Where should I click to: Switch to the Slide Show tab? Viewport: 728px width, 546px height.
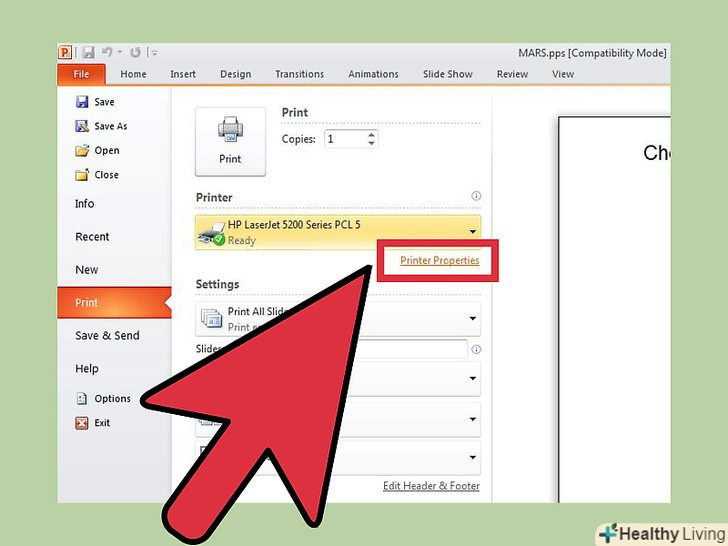coord(448,74)
